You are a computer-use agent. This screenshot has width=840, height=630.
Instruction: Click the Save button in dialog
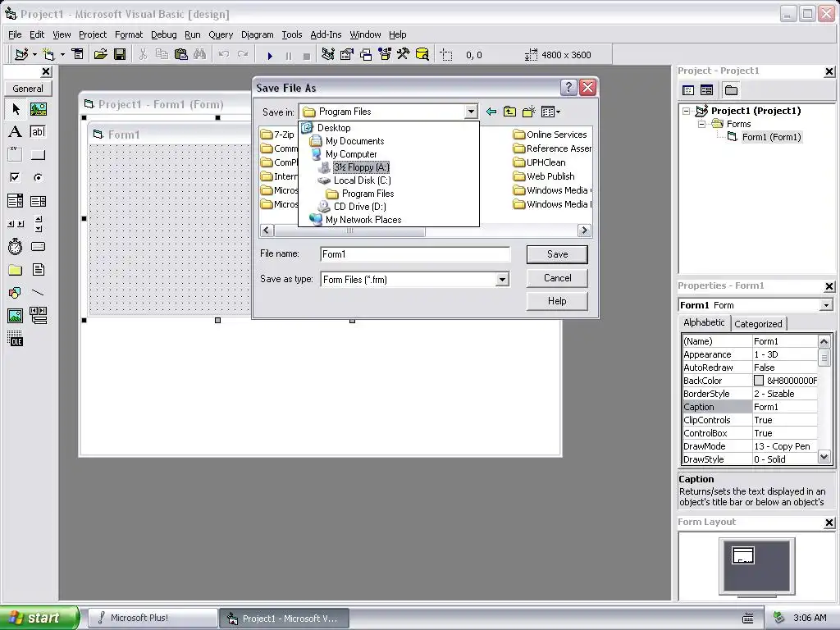click(x=557, y=254)
